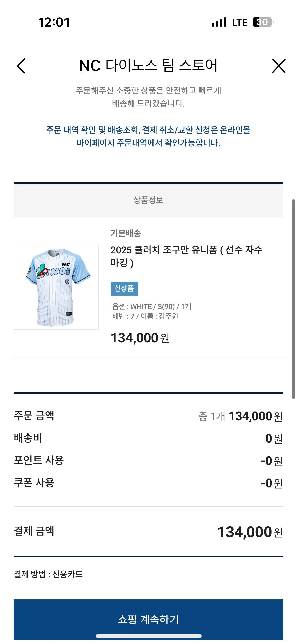Tap the cellular signal strength icon
Image resolution: width=297 pixels, height=644 pixels.
click(219, 22)
